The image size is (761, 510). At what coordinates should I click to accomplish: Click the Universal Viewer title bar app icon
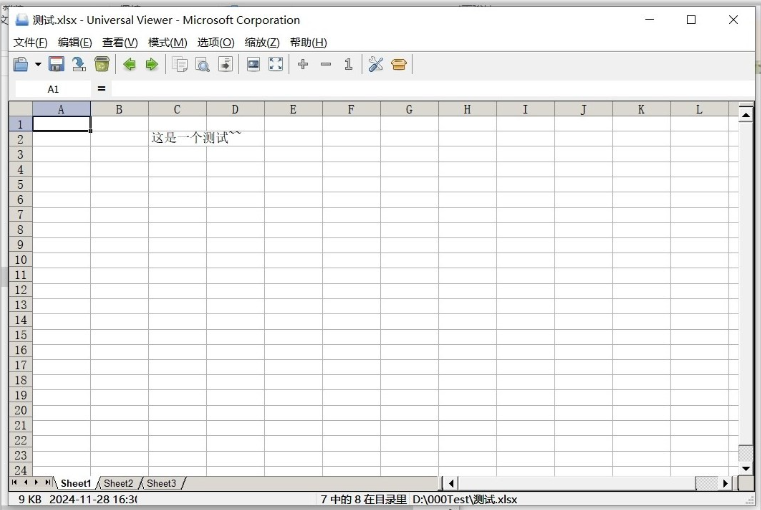click(22, 19)
